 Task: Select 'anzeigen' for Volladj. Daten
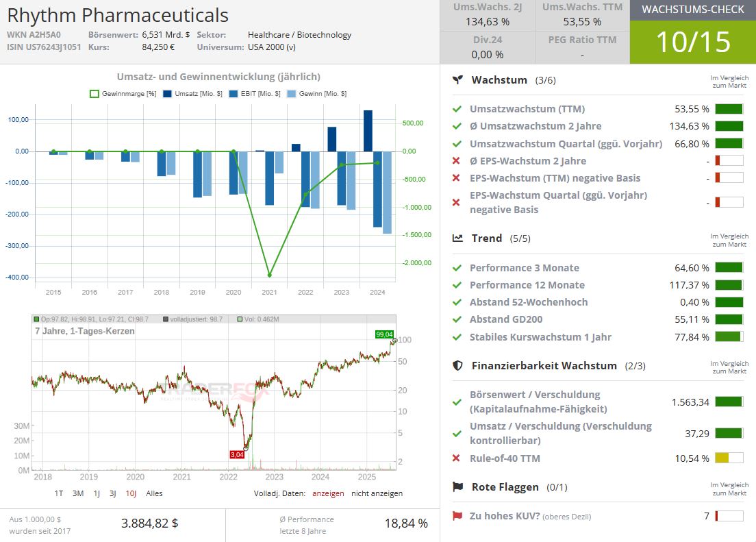click(328, 493)
